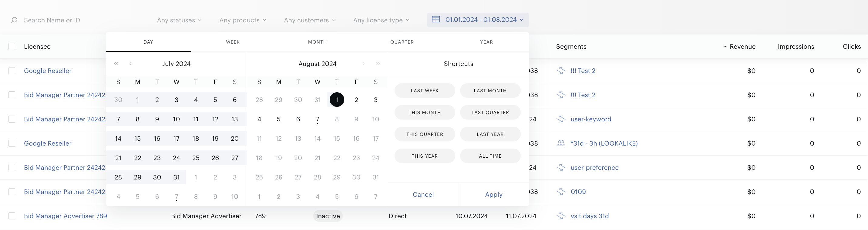Viewport: 868px width, 230px height.
Task: Click the sync icon beside user-keyword segment
Action: 561,119
